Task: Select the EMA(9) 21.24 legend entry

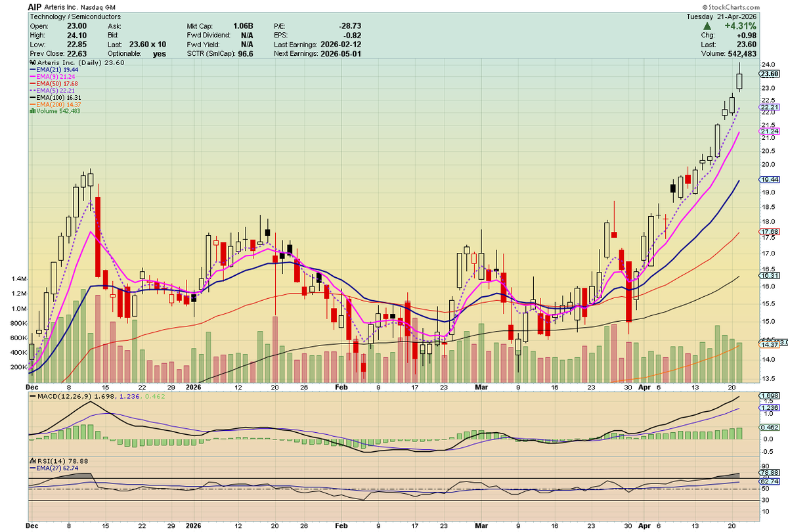Action: tap(53, 76)
